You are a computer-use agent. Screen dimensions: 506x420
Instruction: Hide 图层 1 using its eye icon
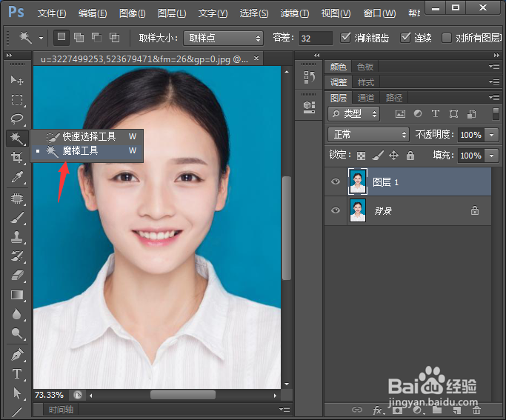336,181
